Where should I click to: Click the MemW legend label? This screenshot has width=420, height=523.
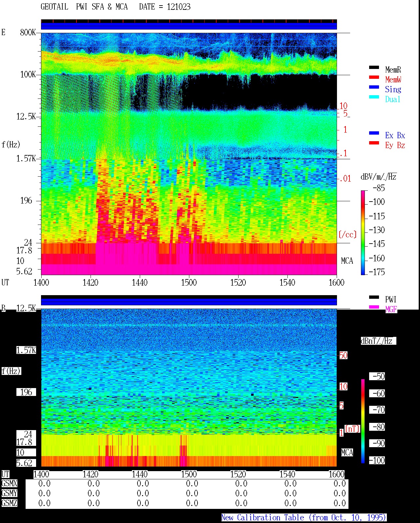393,79
